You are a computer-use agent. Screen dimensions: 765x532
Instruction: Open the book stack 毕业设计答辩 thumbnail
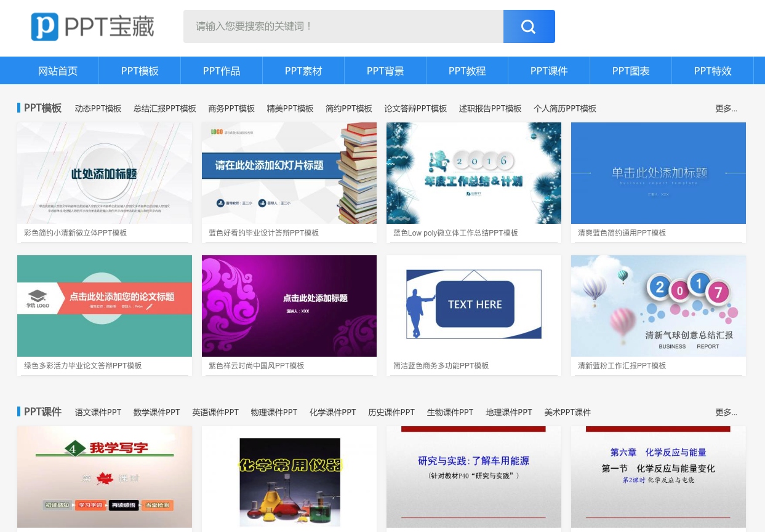[289, 173]
